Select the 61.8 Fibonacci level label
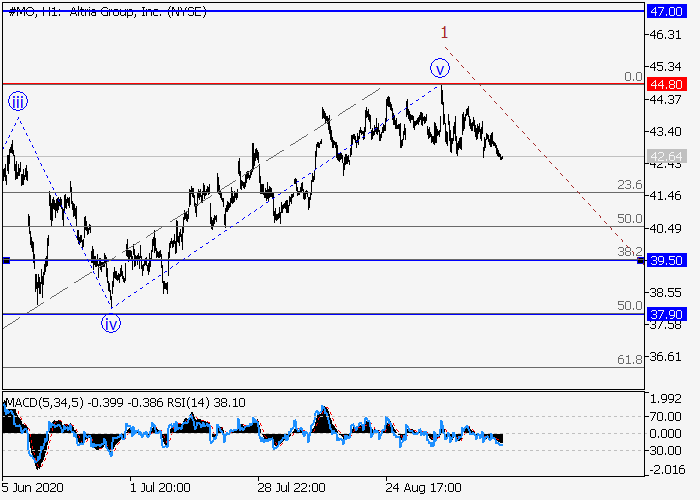The height and width of the screenshot is (500, 700). click(x=629, y=359)
